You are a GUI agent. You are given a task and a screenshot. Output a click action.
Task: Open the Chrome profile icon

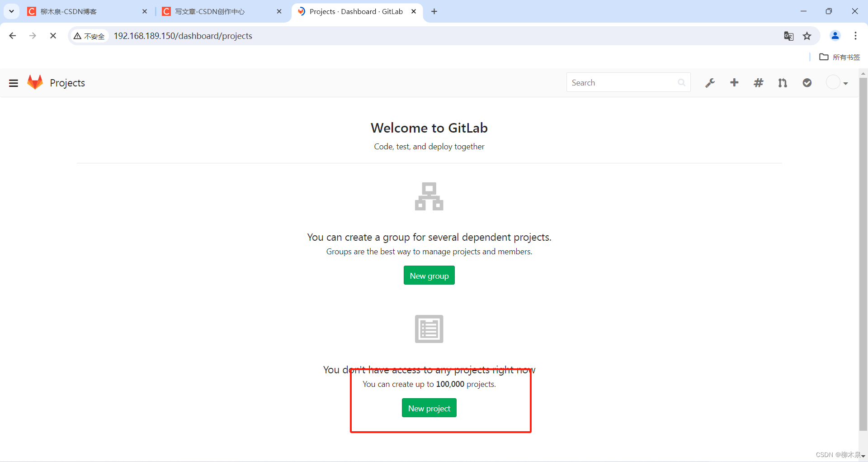point(835,36)
